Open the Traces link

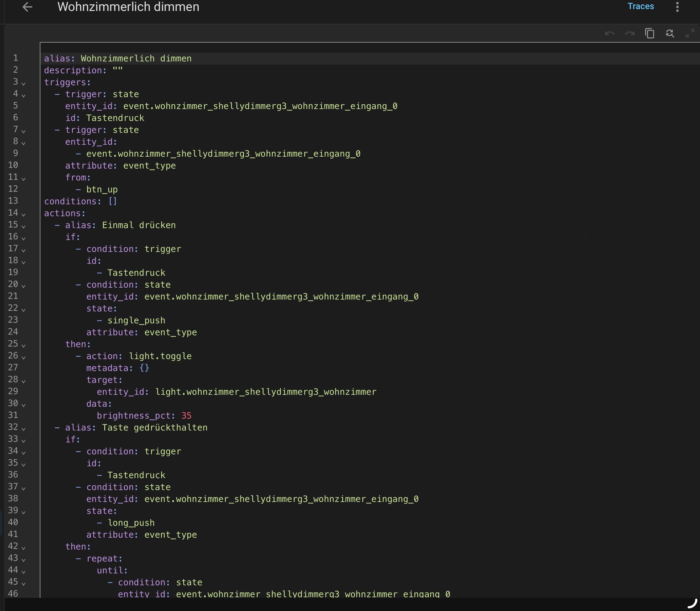click(641, 6)
